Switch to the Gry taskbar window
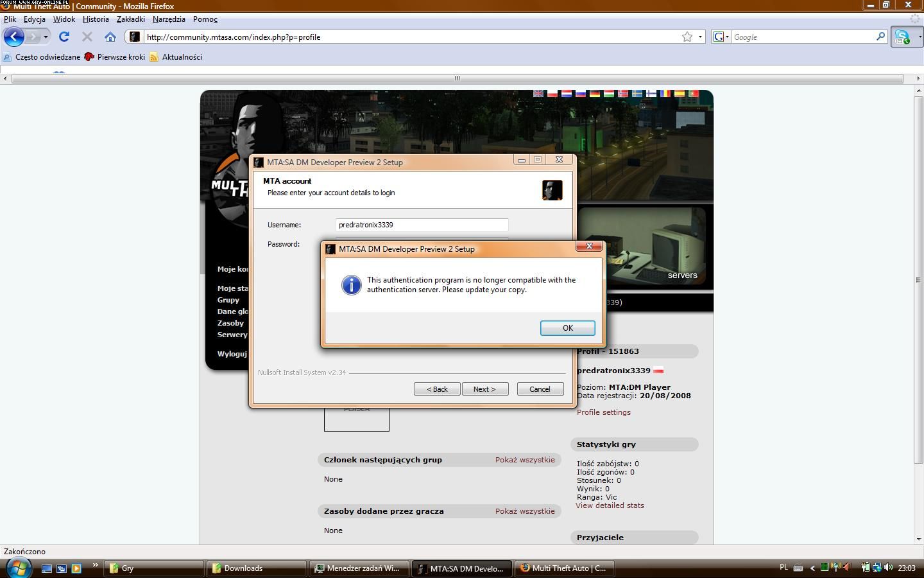924x578 pixels. click(x=153, y=568)
